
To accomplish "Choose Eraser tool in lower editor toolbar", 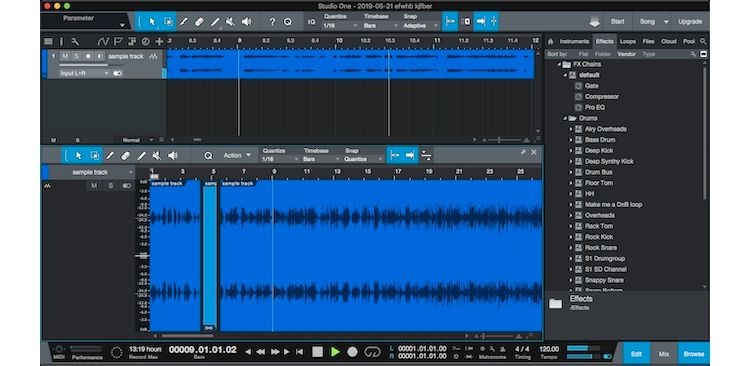I will [125, 155].
